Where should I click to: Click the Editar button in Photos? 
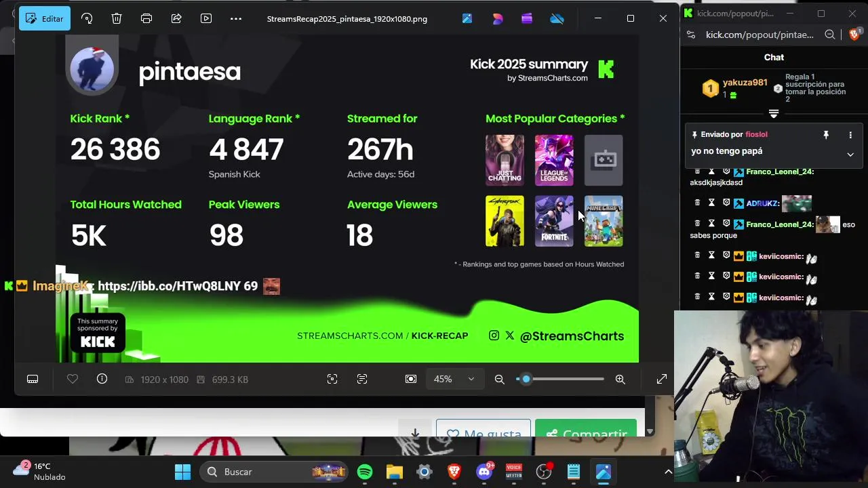coord(45,18)
